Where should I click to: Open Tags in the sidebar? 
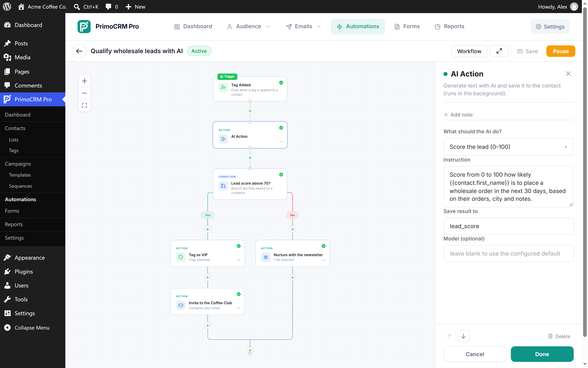pos(14,150)
